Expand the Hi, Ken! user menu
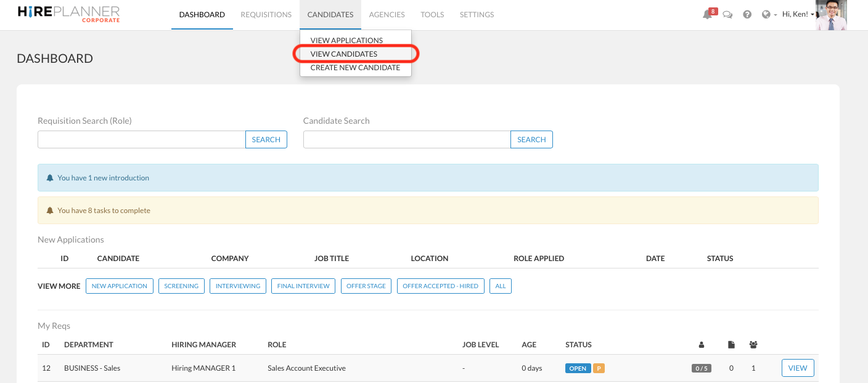This screenshot has height=383, width=868. [798, 14]
